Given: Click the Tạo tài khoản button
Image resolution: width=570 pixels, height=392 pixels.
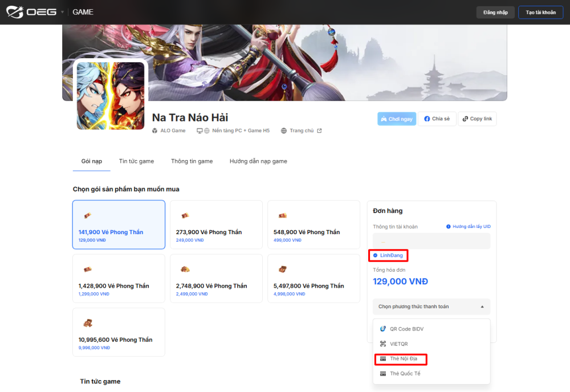Looking at the screenshot, I should (x=540, y=13).
